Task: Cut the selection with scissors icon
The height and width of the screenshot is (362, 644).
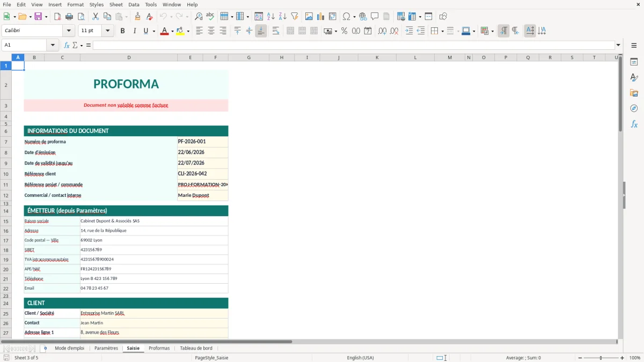Action: [x=96, y=17]
